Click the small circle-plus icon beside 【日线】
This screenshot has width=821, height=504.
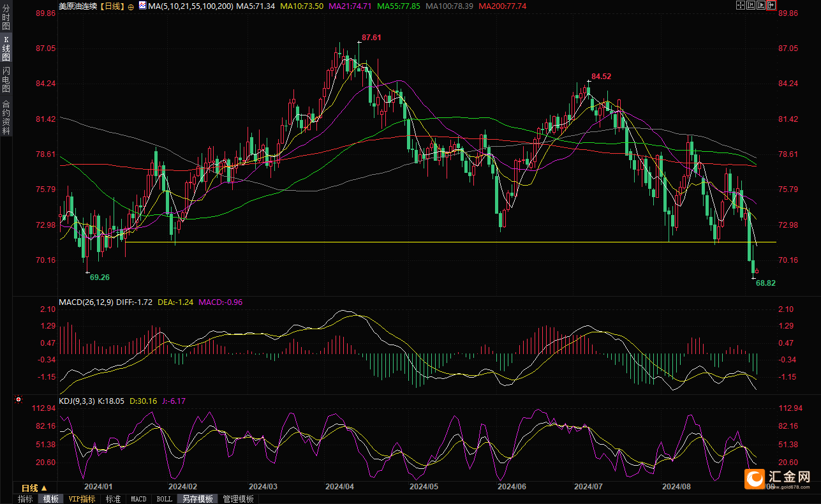pos(131,7)
